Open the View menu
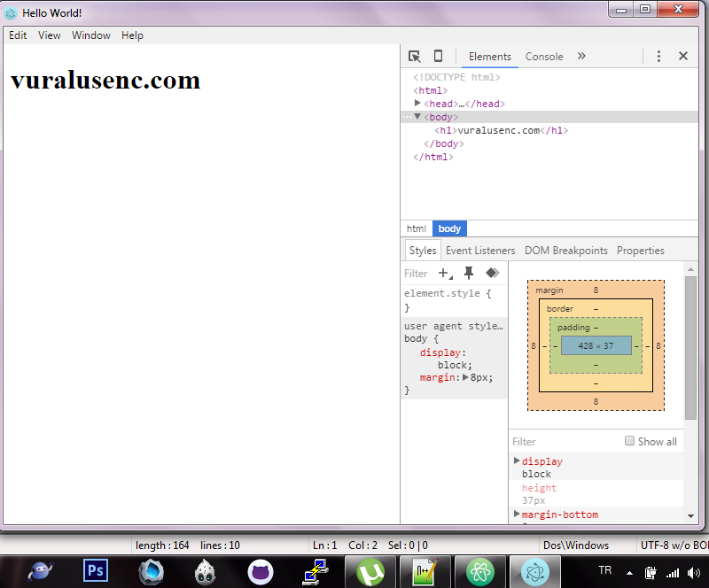709x588 pixels. coord(50,35)
